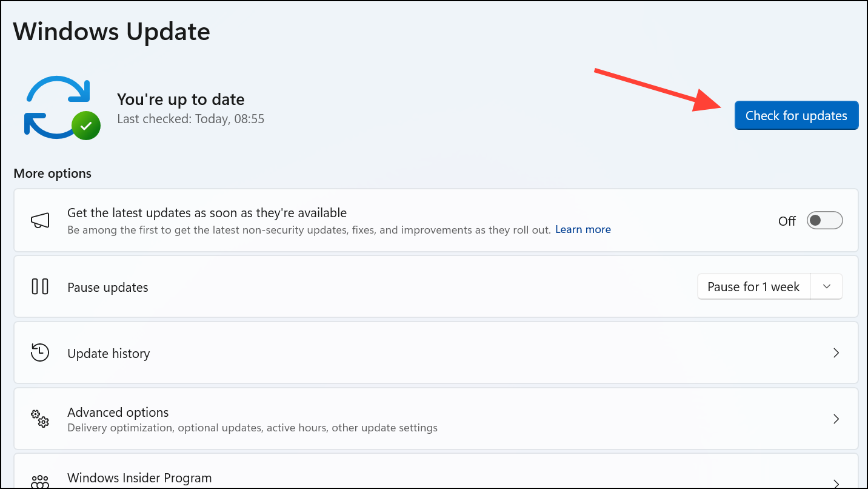Viewport: 868px width, 489px height.
Task: Click the Windows Update sync status icon
Action: 62,108
